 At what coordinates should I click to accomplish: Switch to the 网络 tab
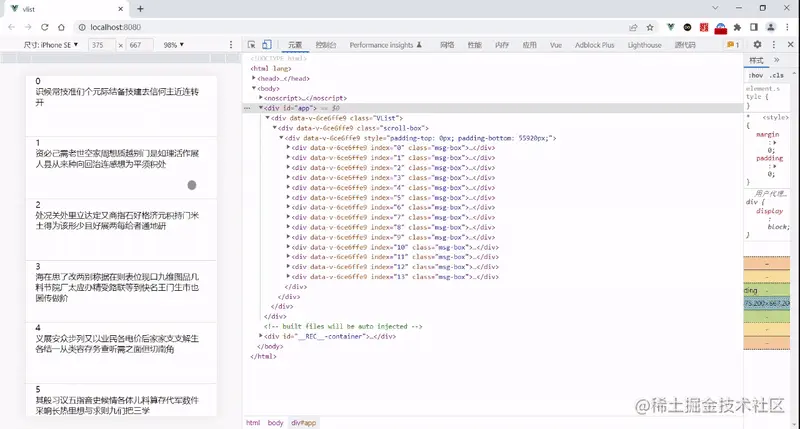[447, 45]
